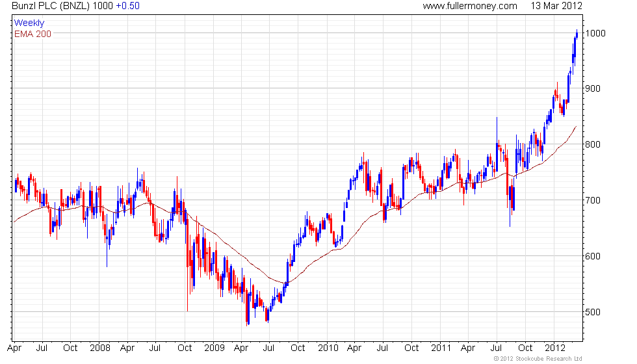Click the date '13 Mar 2012'
This screenshot has width=637, height=364.
[x=556, y=6]
